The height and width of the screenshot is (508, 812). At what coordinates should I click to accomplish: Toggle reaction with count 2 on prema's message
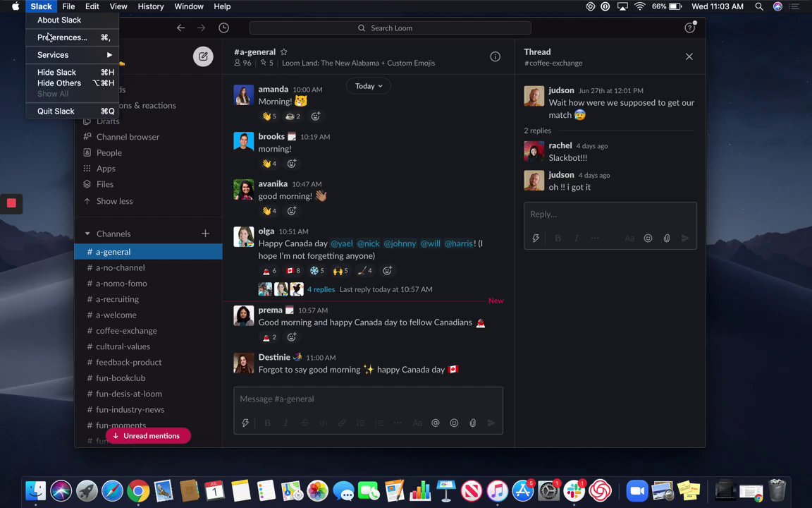click(x=269, y=337)
